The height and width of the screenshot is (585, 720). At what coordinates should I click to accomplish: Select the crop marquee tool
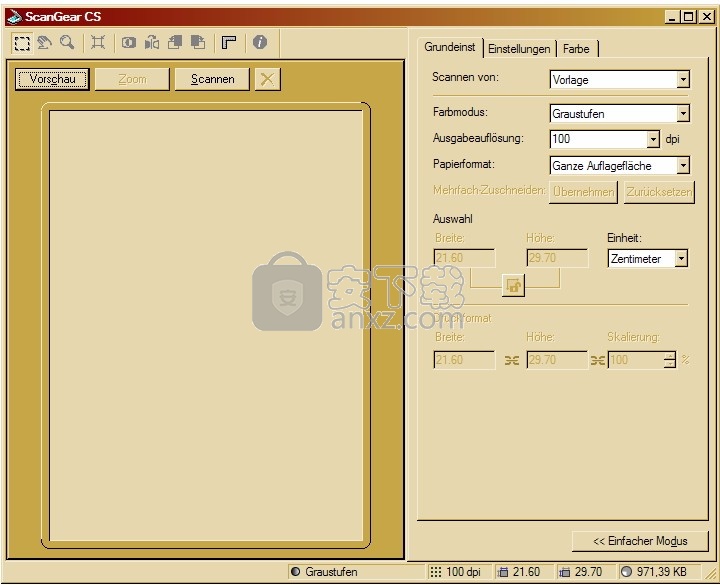click(x=22, y=43)
